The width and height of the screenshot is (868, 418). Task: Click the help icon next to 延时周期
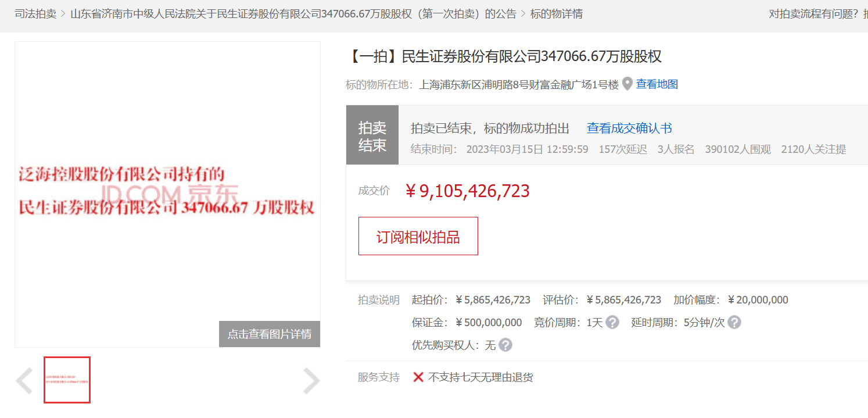[x=734, y=322]
